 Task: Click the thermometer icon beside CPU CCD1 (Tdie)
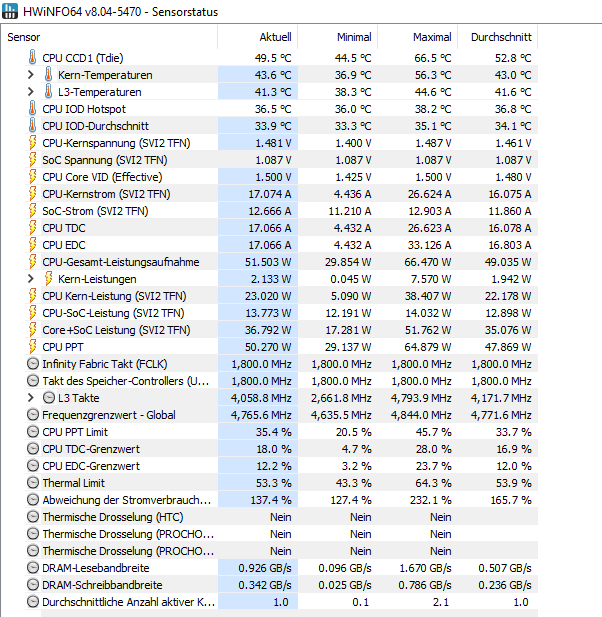coord(33,57)
